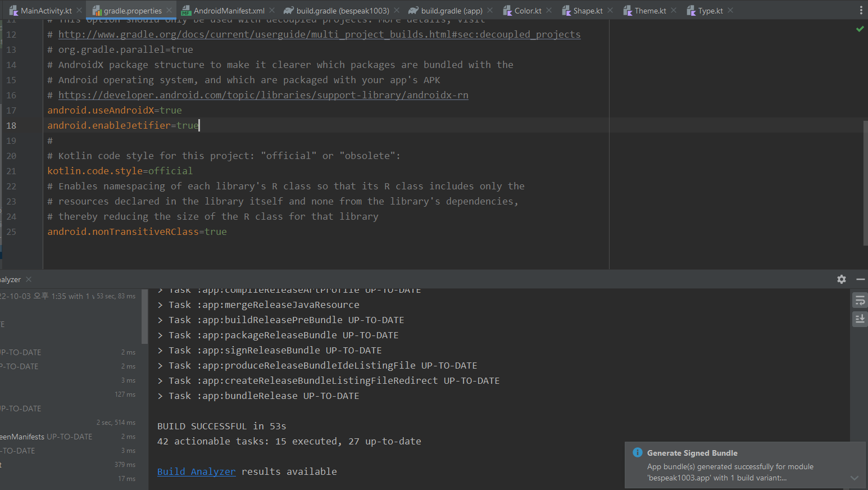The height and width of the screenshot is (490, 868).
Task: Click line 17 android.useAndroidX=true
Action: tap(115, 110)
